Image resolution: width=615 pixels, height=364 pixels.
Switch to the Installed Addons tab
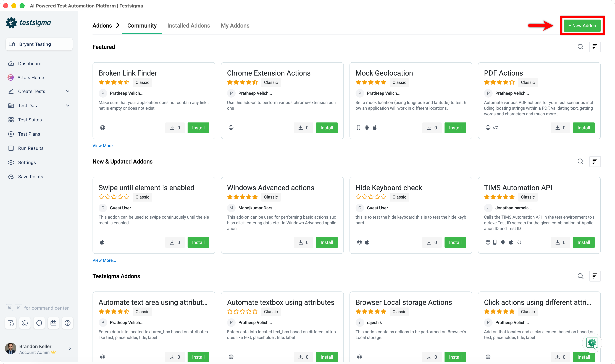[x=189, y=26]
